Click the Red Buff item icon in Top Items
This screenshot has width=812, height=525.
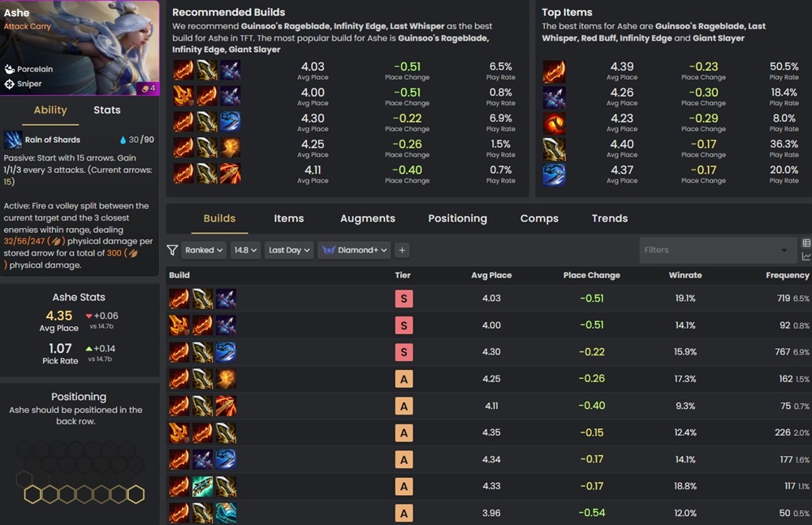coord(554,123)
